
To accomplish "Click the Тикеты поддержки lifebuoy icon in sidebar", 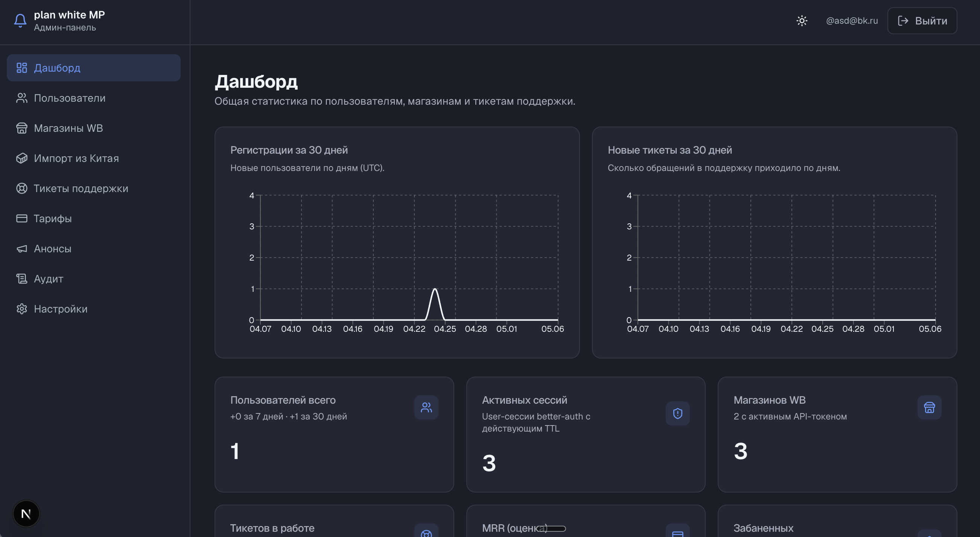I will click(x=22, y=188).
